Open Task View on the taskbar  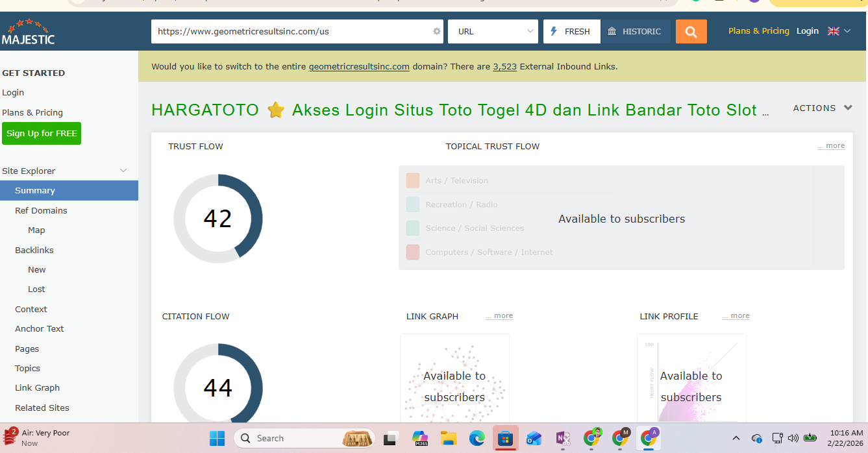click(x=390, y=438)
